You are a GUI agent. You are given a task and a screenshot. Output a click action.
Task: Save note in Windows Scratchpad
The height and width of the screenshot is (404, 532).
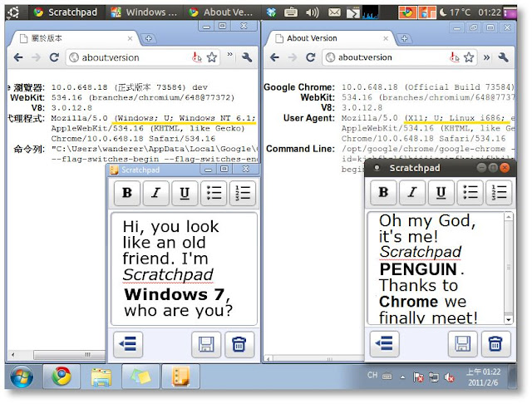(206, 345)
